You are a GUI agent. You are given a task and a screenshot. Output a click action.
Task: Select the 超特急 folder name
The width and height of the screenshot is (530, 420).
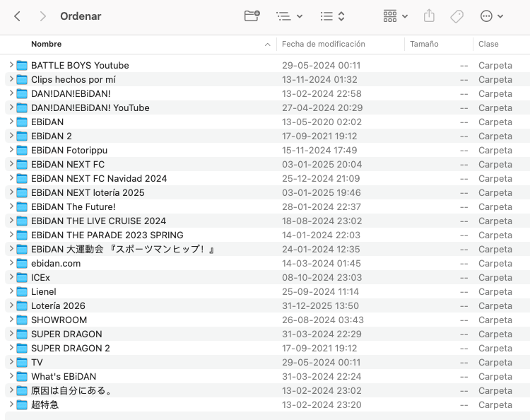tap(45, 404)
